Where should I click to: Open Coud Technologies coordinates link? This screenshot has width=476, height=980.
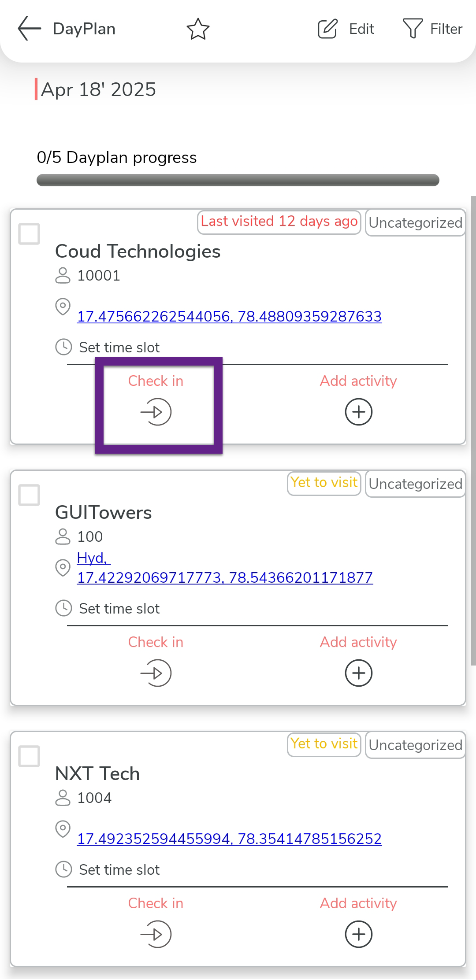click(x=229, y=316)
